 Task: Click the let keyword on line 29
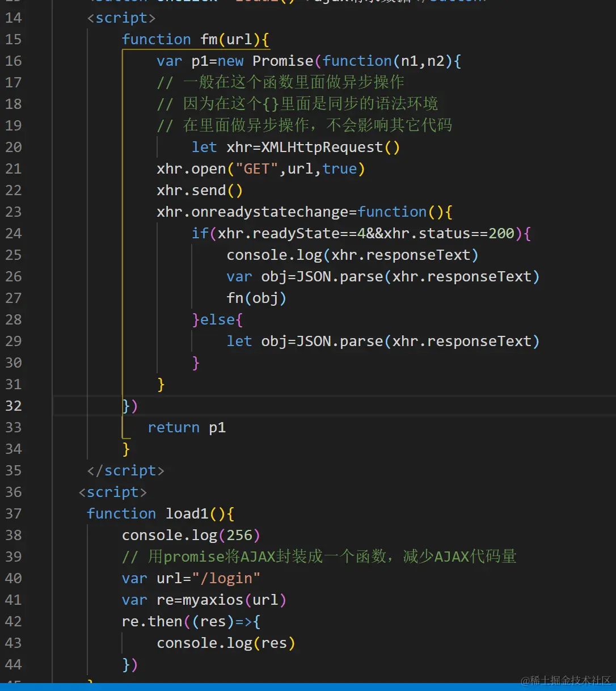239,341
